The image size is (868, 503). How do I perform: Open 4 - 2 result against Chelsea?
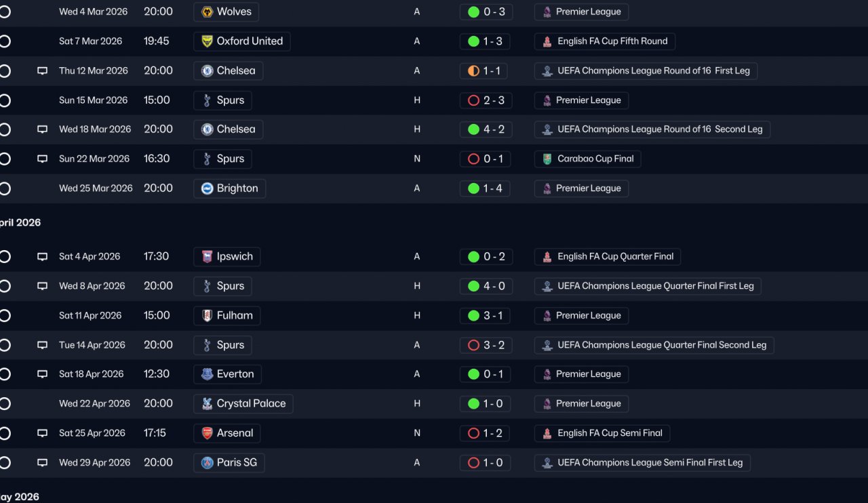click(486, 129)
